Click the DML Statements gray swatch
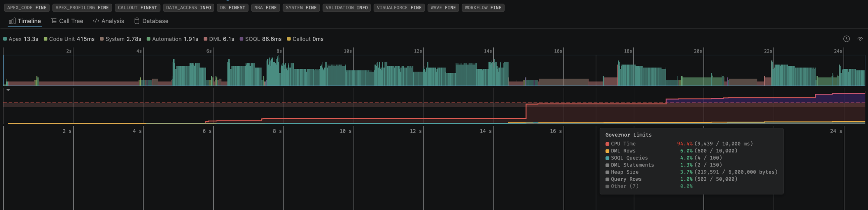 (x=607, y=165)
